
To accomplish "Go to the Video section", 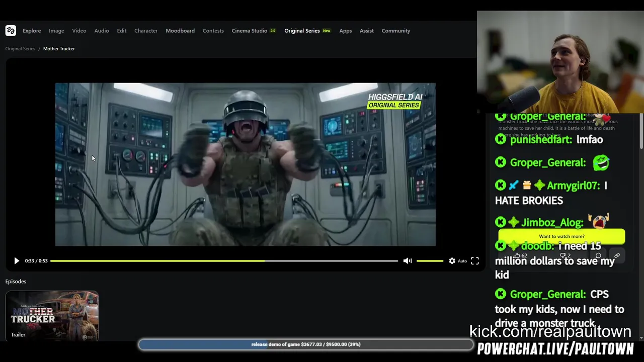I will 79,31.
